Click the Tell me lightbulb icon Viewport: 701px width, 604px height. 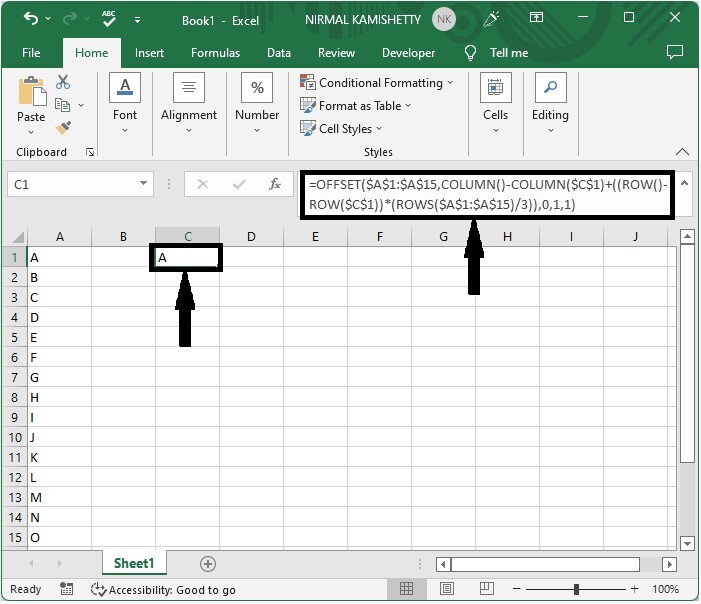click(x=470, y=53)
